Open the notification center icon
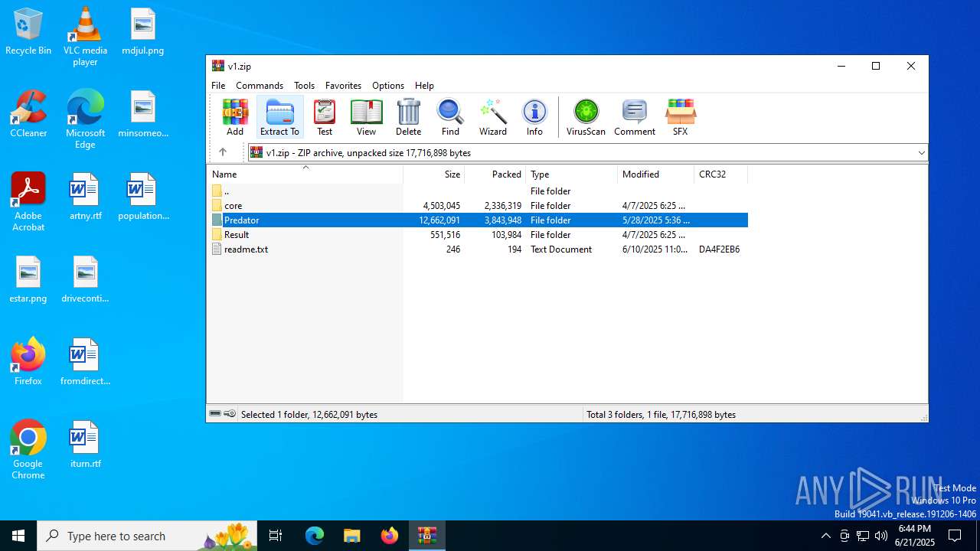This screenshot has height=551, width=980. (955, 536)
